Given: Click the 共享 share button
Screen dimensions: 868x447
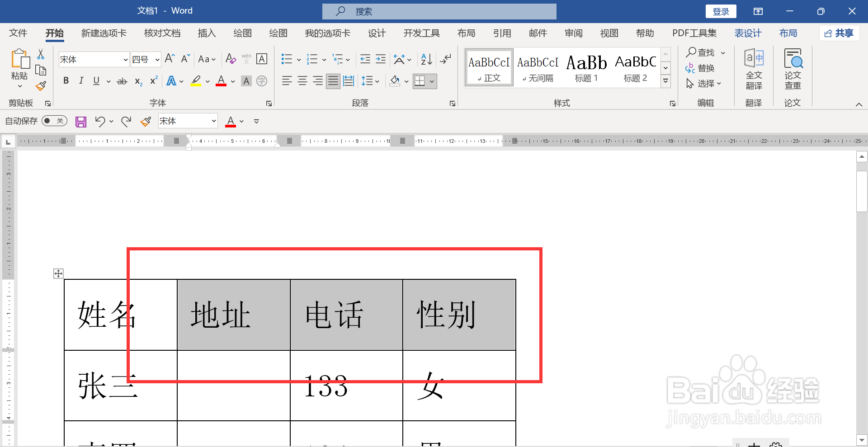Looking at the screenshot, I should [x=839, y=33].
